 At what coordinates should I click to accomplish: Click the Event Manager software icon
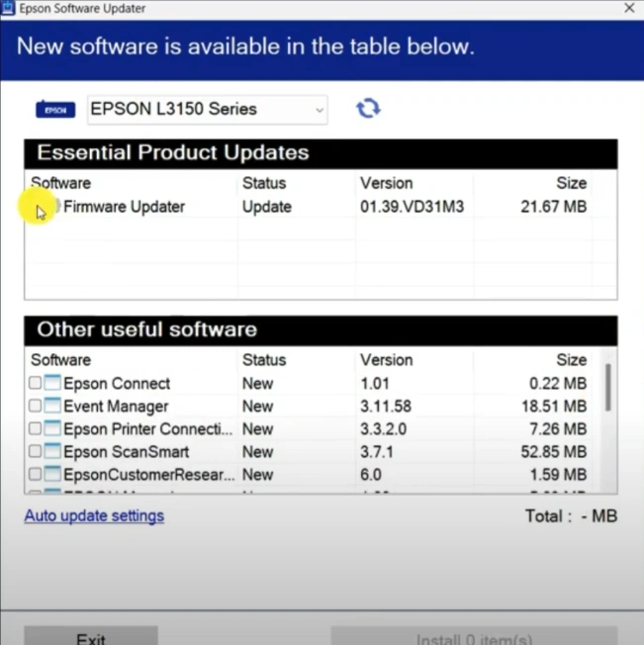click(51, 407)
